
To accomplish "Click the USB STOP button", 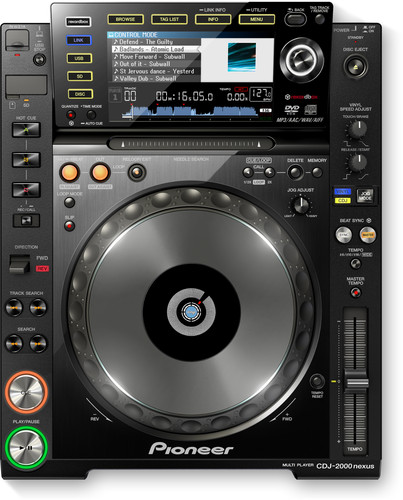I will pos(40,60).
